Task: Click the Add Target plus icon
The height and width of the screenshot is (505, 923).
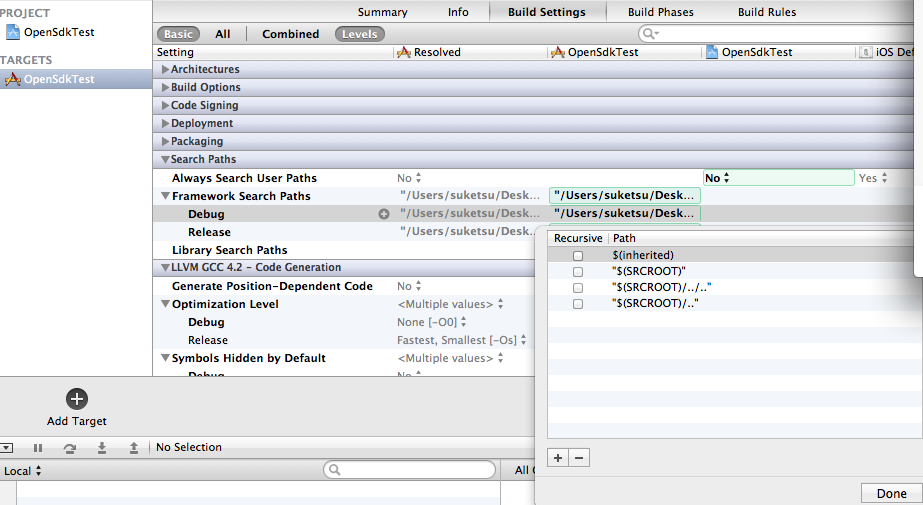Action: pyautogui.click(x=77, y=399)
